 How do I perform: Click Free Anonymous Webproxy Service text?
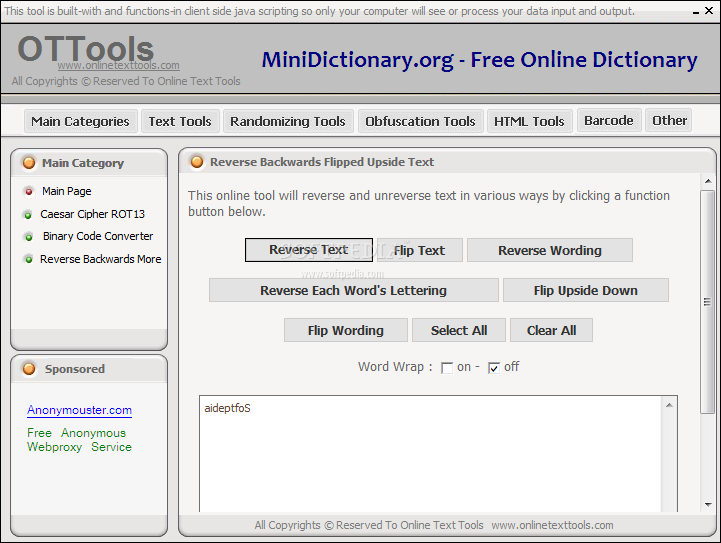(x=79, y=440)
